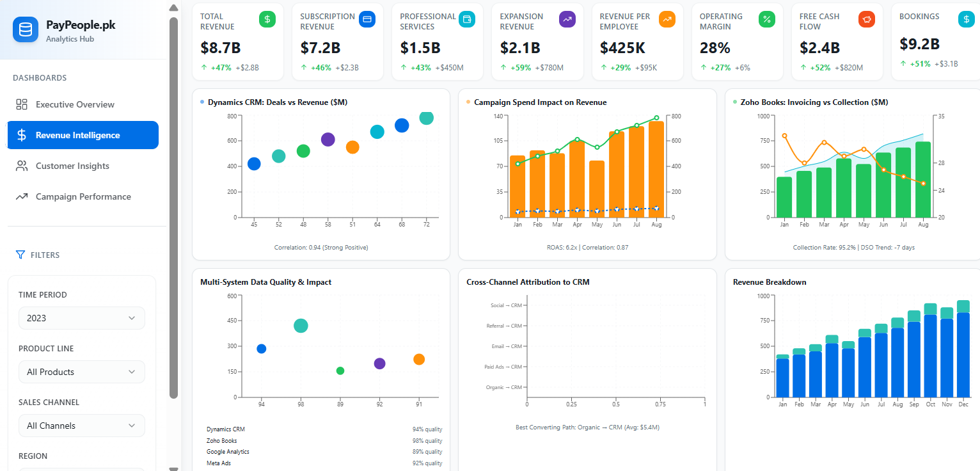Click the Executive Overview grid icon
The image size is (980, 471).
coord(22,104)
